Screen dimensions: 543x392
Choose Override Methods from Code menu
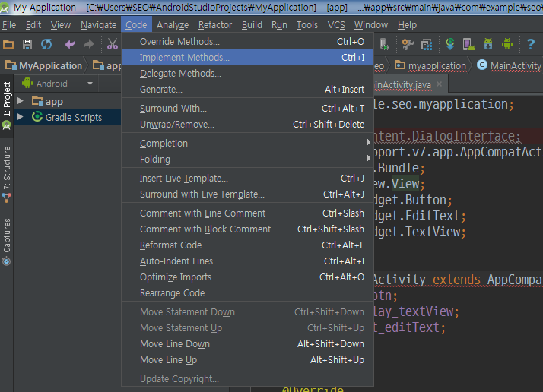247,41
